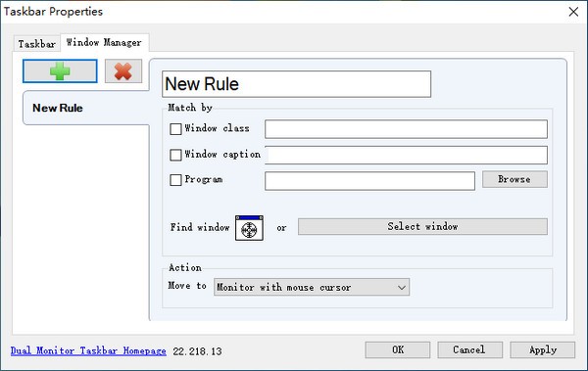Click the Select window button
Screen dimensions: 588x371
coord(422,227)
